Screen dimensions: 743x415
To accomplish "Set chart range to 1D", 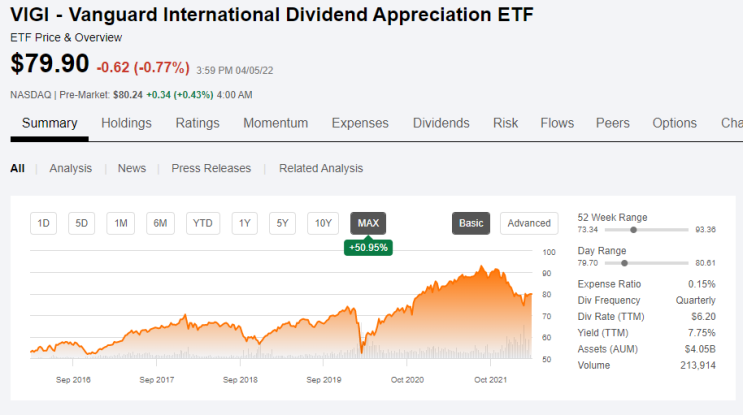I will [x=44, y=223].
